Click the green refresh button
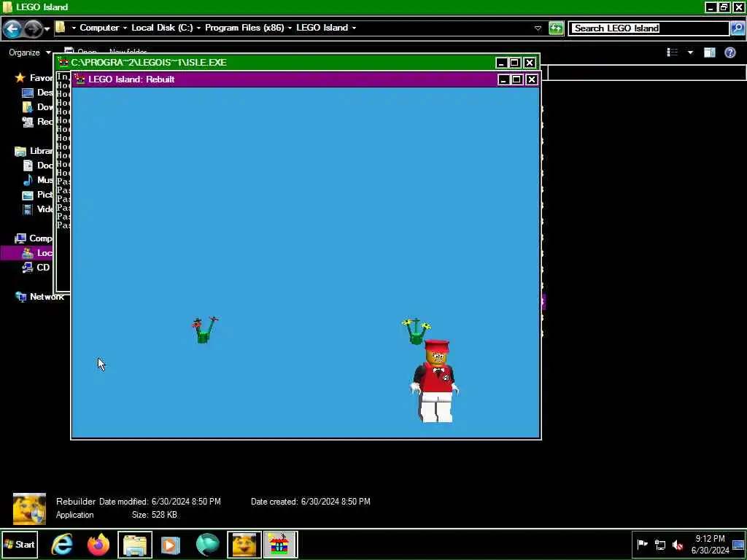Image resolution: width=747 pixels, height=560 pixels. (x=556, y=28)
